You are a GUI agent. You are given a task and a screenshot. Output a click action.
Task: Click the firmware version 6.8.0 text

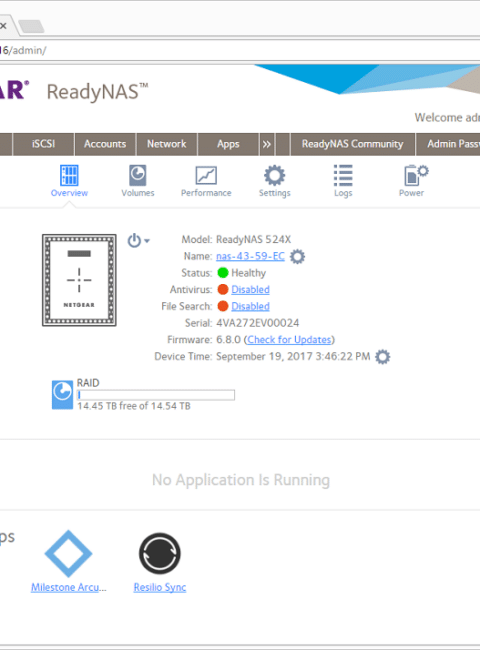(228, 340)
